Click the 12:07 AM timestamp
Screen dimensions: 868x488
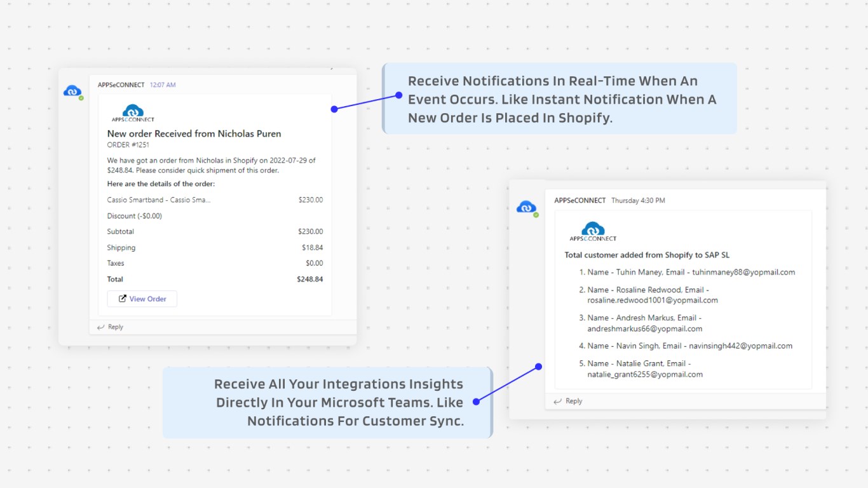[163, 85]
